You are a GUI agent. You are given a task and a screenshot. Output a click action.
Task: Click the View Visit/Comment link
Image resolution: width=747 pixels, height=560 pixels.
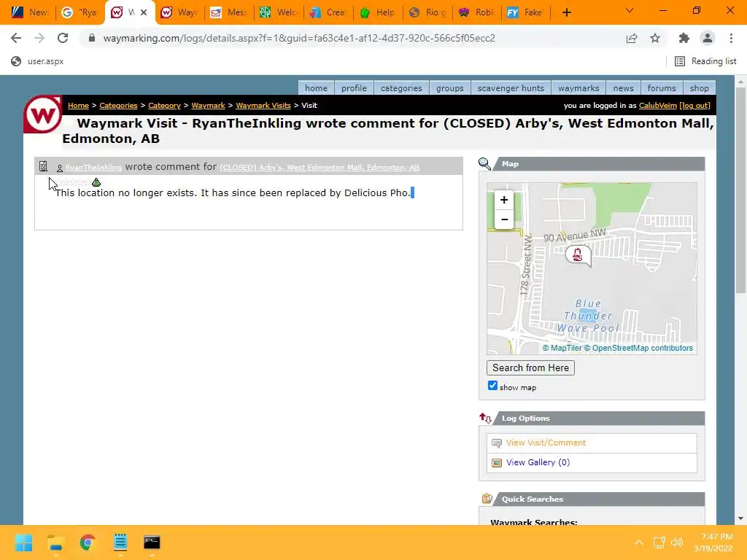pyautogui.click(x=546, y=443)
